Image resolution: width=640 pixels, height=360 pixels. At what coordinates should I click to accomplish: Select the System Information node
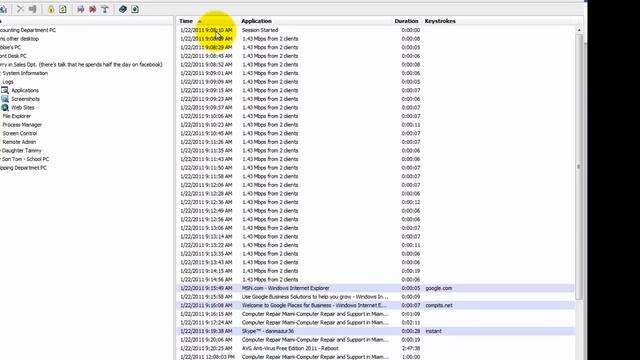pyautogui.click(x=25, y=73)
